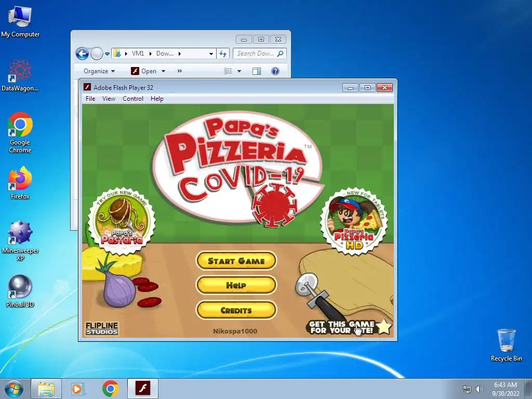532x399 pixels.
Task: Click the Papa's Pizzeria HD badge
Action: (354, 222)
